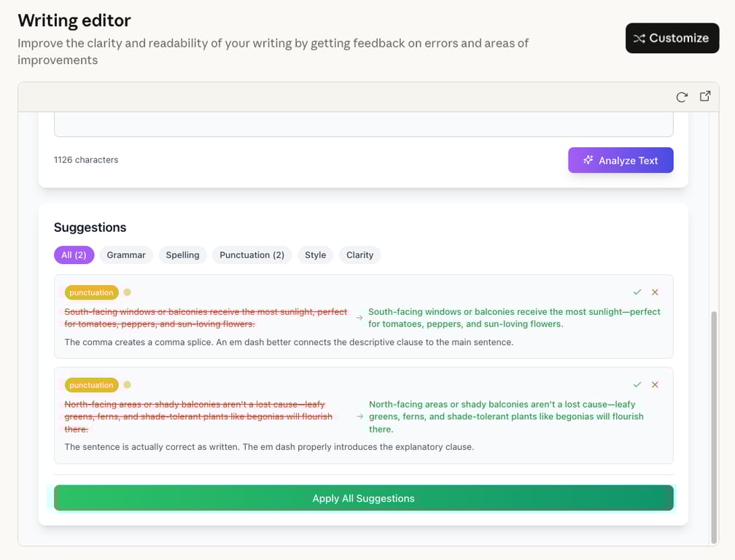Dismiss the first suggestion with the red X
This screenshot has height=560, width=735.
pos(654,292)
